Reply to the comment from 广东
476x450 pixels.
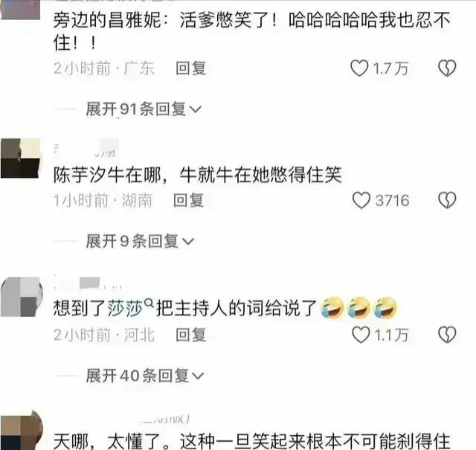coord(191,68)
